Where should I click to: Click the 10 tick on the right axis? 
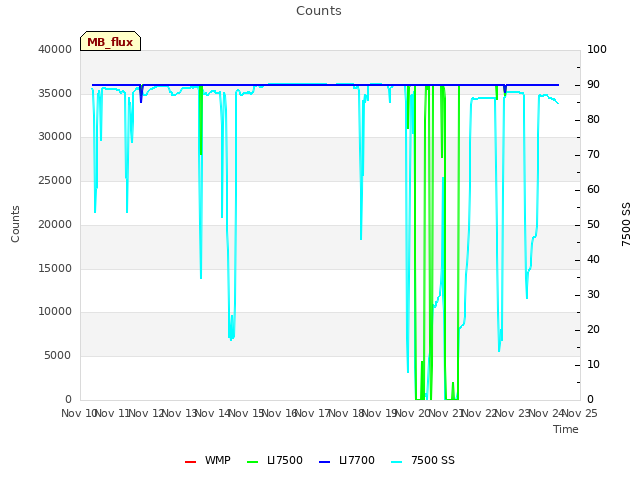(593, 364)
